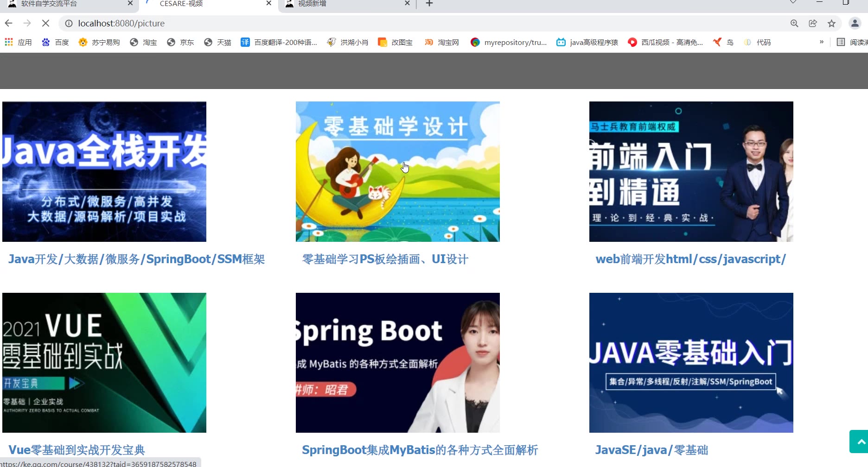Close the 软件自学交流平台 tab
868x467 pixels.
[130, 3]
